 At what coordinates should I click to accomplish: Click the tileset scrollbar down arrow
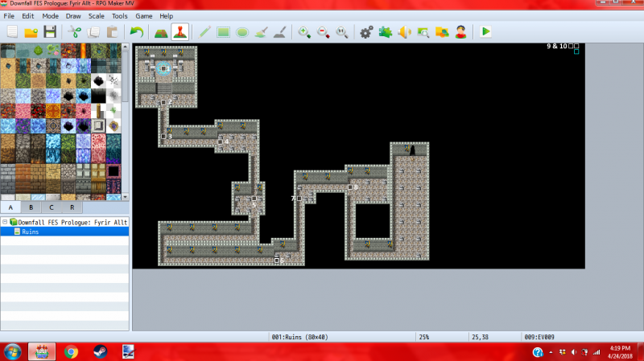point(126,197)
